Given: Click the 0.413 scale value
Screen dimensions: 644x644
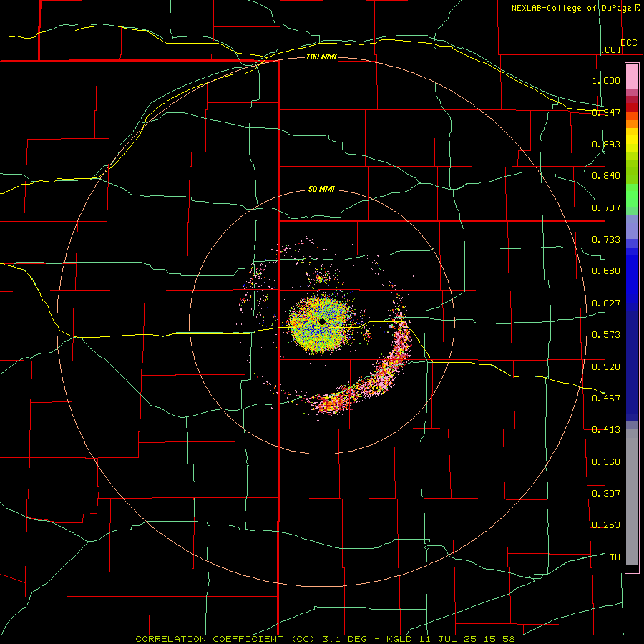Looking at the screenshot, I should [x=606, y=429].
